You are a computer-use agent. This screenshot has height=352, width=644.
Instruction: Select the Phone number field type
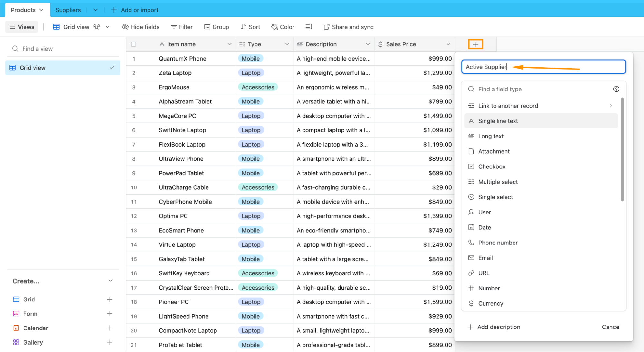pos(541,243)
